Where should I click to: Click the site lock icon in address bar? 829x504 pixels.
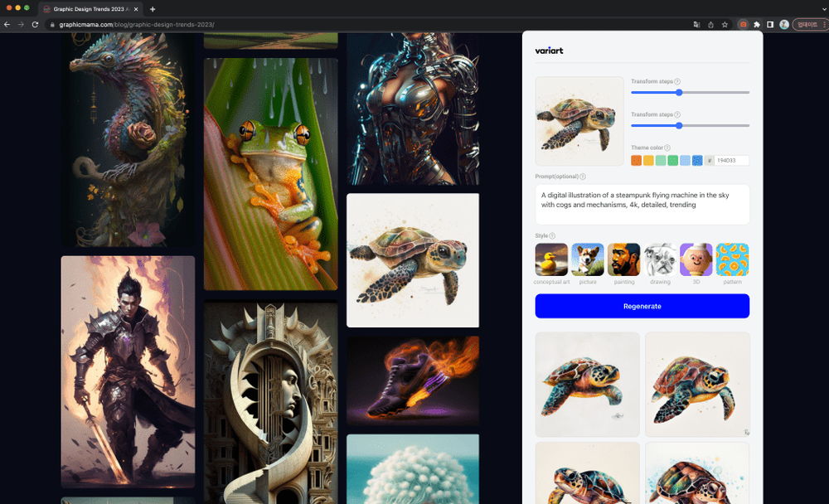pos(51,24)
